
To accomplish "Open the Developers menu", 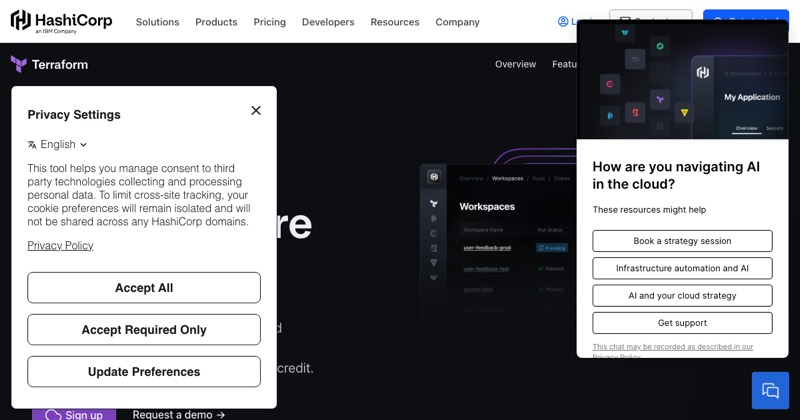I will (328, 22).
